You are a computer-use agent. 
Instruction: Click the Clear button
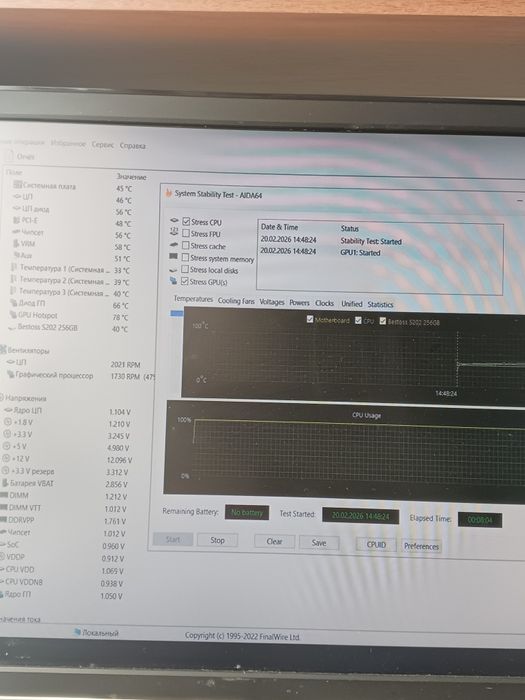[x=274, y=542]
